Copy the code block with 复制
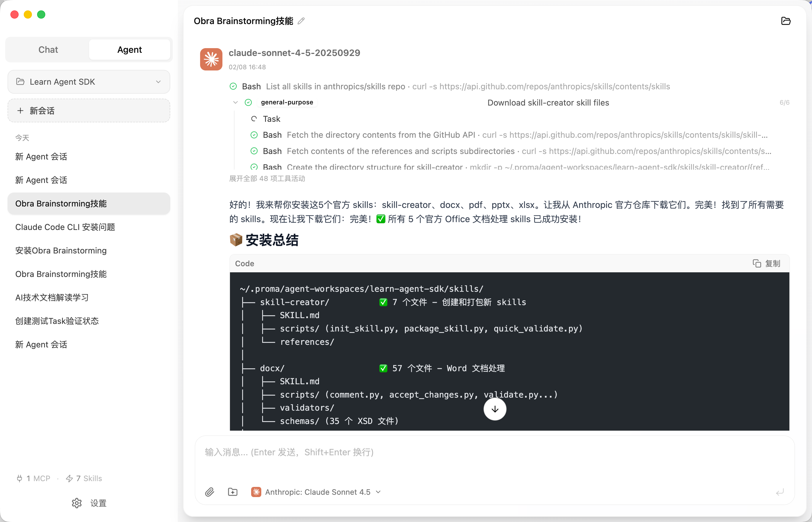 coord(766,263)
